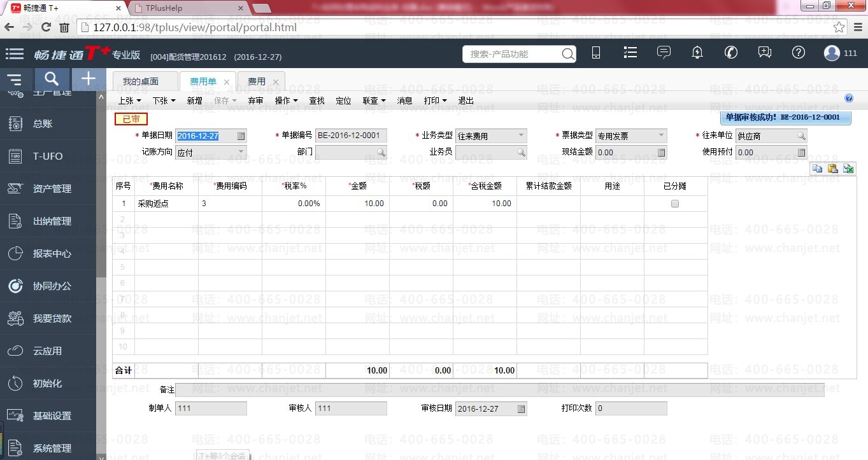
Task: Click 退出 in the toolbar
Action: 466,101
